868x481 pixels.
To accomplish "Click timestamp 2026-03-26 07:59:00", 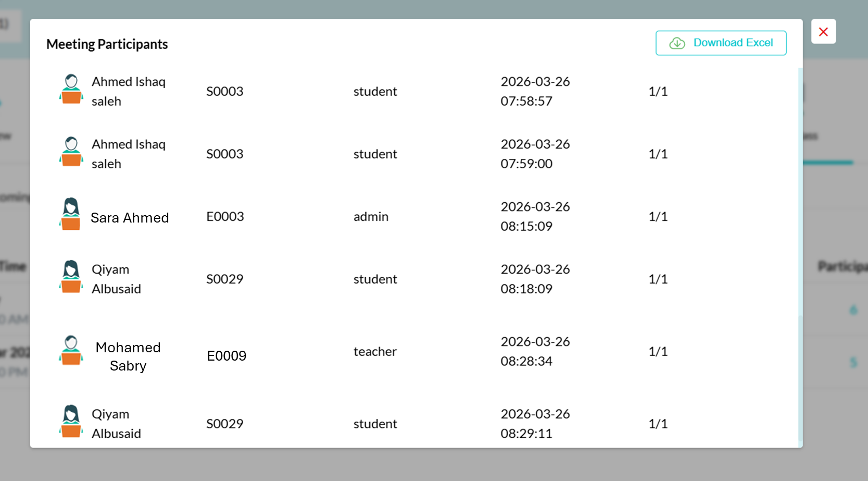I will 535,154.
